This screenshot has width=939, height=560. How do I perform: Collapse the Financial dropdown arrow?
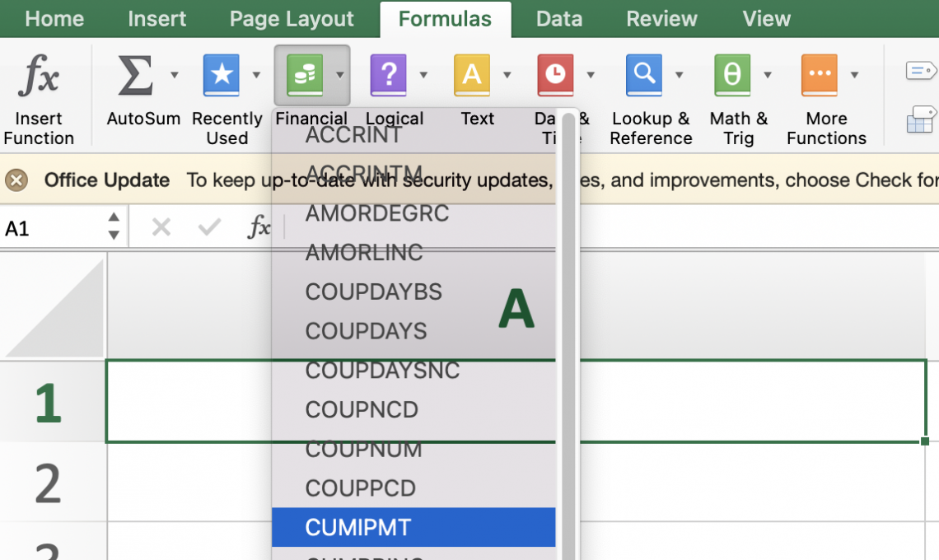click(x=339, y=76)
